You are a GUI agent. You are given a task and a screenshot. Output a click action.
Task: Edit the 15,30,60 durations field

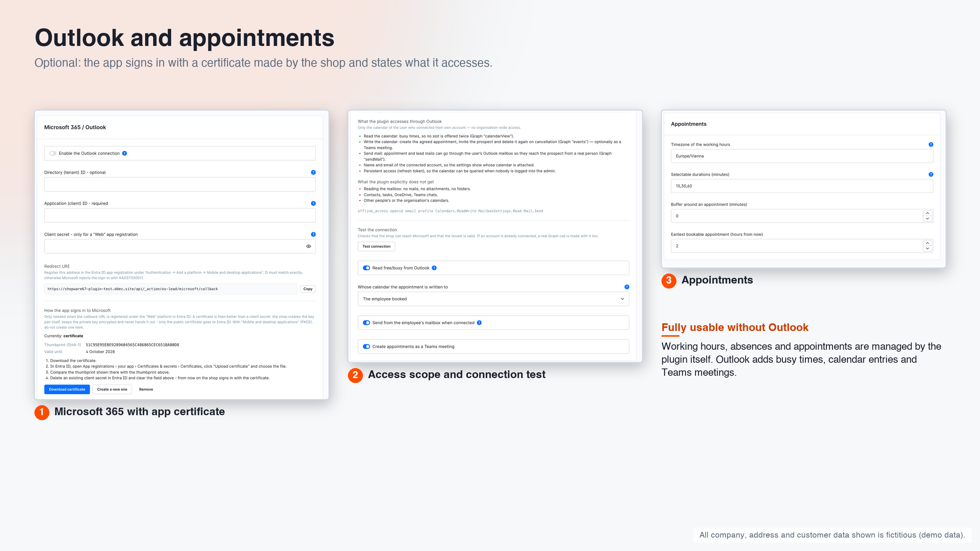coord(802,186)
